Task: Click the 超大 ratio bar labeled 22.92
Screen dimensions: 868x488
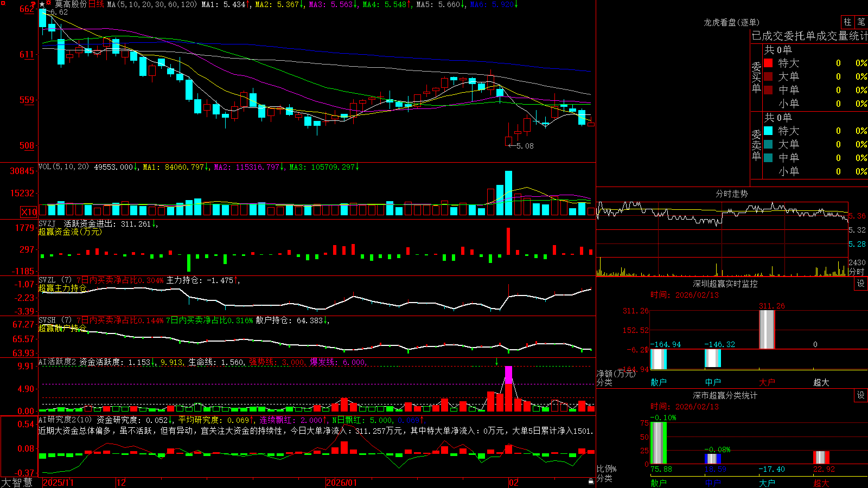Action: [821, 457]
